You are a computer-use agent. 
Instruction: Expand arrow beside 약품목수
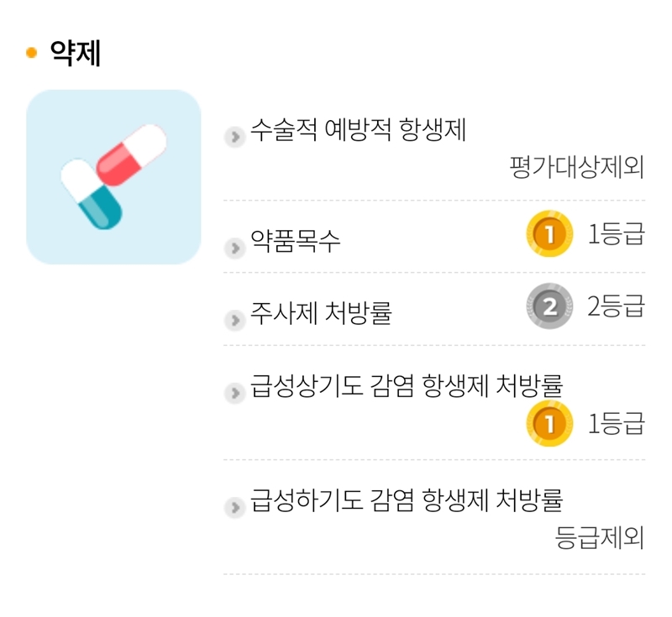[234, 248]
